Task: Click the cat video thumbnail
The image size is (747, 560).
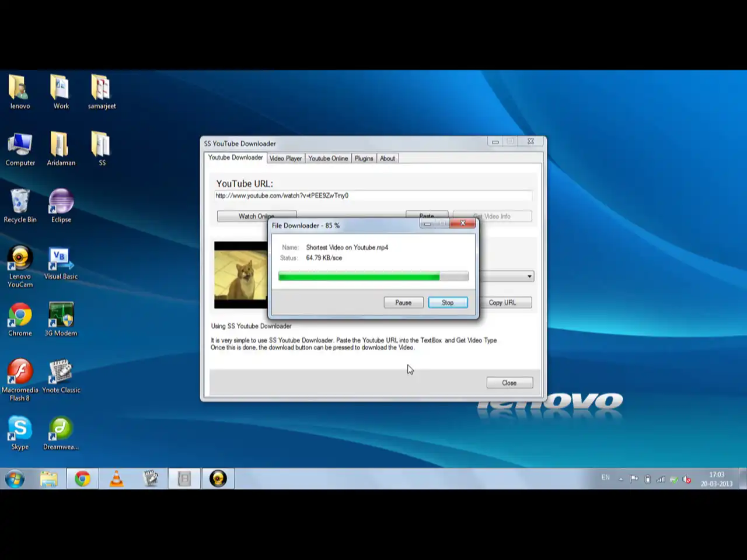Action: point(240,275)
